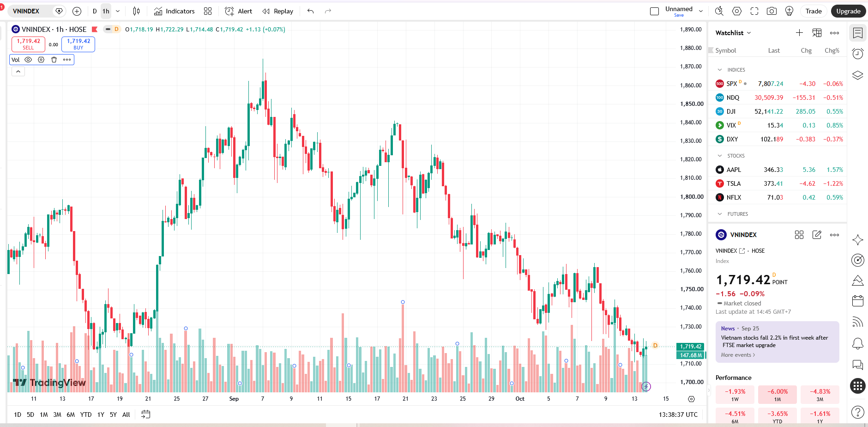The width and height of the screenshot is (868, 427).
Task: Enter fullscreen mode
Action: coord(754,11)
